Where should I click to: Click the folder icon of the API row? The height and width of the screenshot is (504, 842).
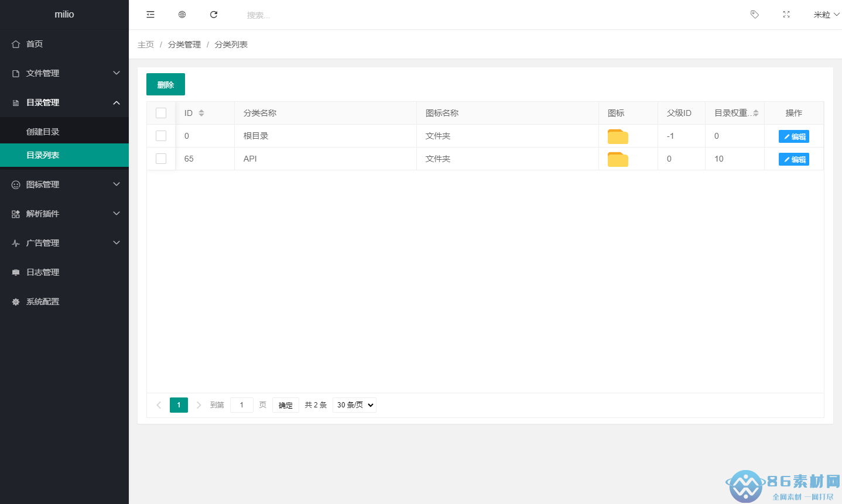coord(618,159)
